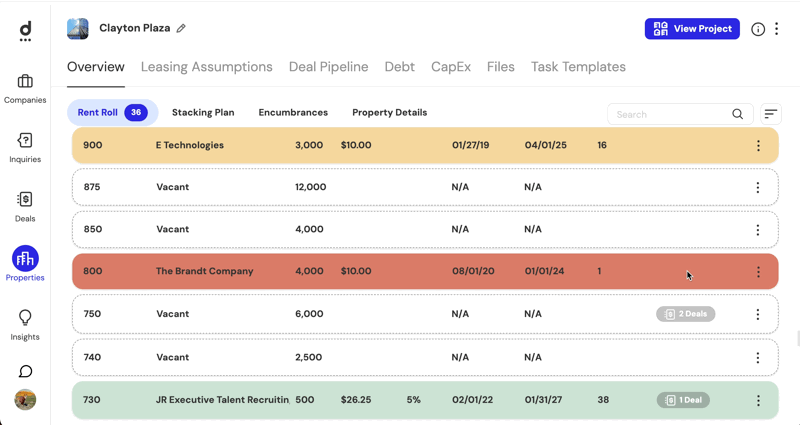
Task: Open options menu for suite 850 row
Action: pos(758,230)
